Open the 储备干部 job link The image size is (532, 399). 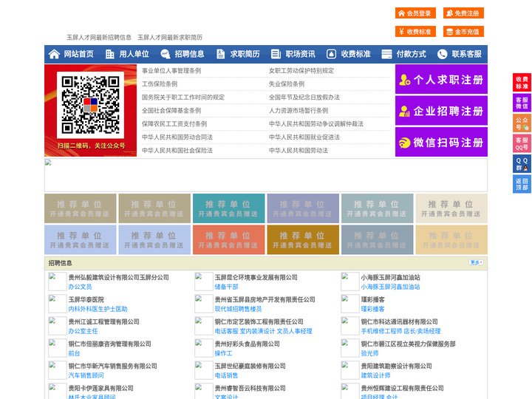pos(226,287)
